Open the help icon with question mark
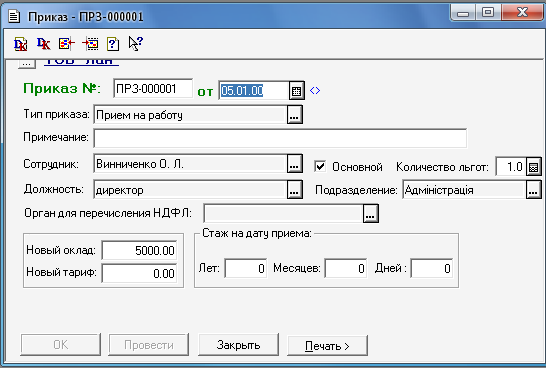 click(x=113, y=44)
